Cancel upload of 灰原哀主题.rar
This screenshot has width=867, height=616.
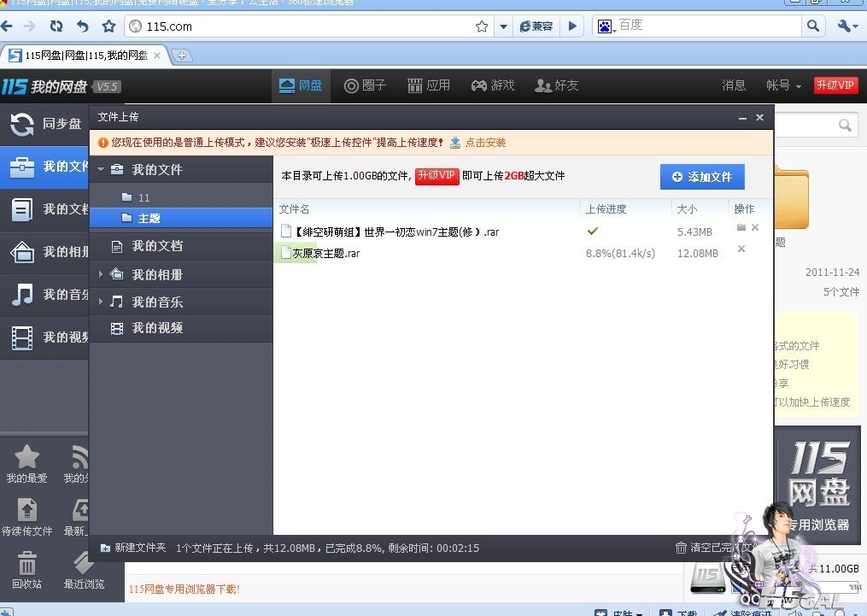pyautogui.click(x=741, y=249)
